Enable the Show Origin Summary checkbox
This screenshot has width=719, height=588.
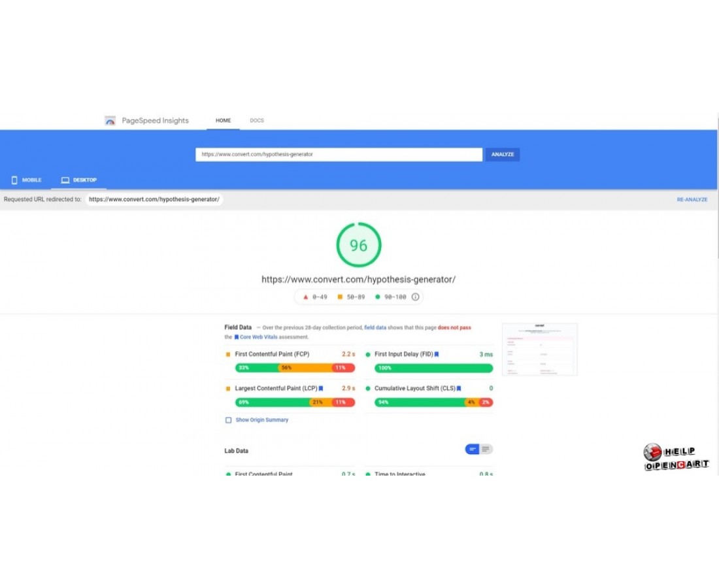coord(228,420)
